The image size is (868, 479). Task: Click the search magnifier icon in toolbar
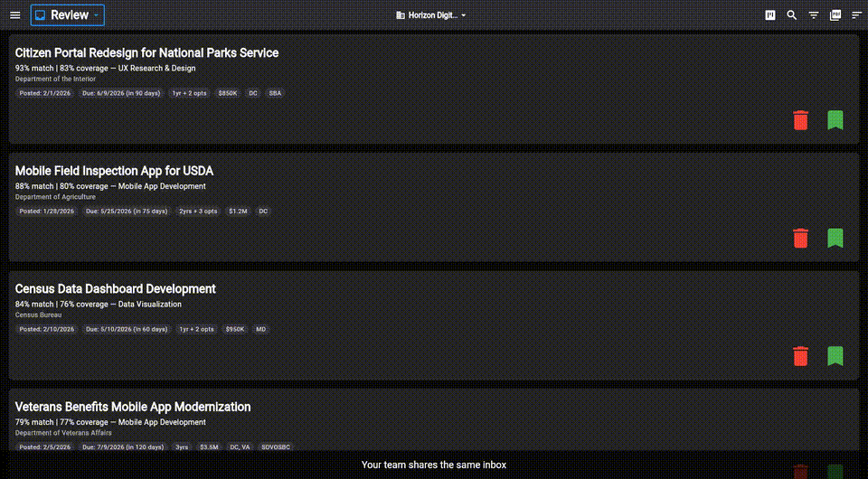(792, 15)
